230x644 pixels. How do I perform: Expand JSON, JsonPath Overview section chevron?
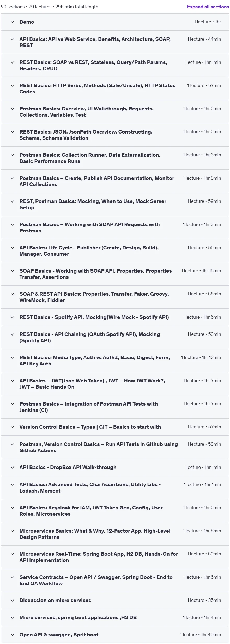point(12,132)
